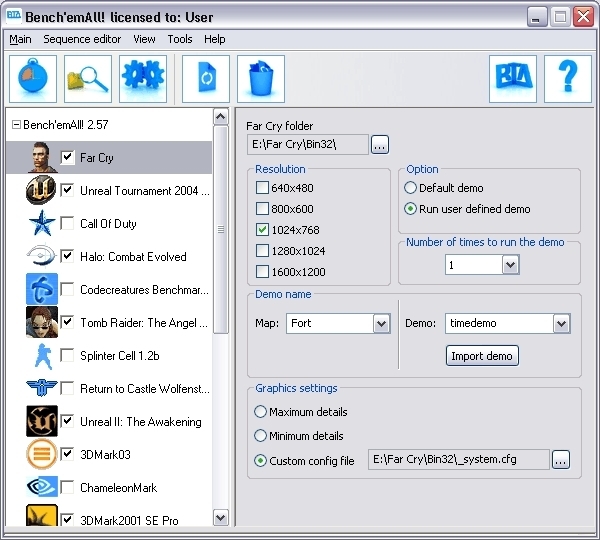The image size is (600, 540).
Task: Select the ChameleonMark list entry
Action: (119, 488)
